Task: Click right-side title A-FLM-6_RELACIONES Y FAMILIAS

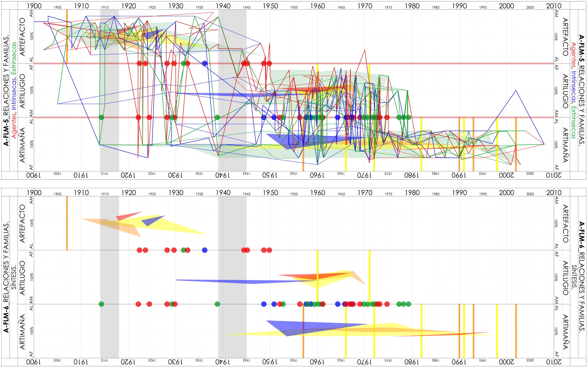Action: (x=581, y=276)
